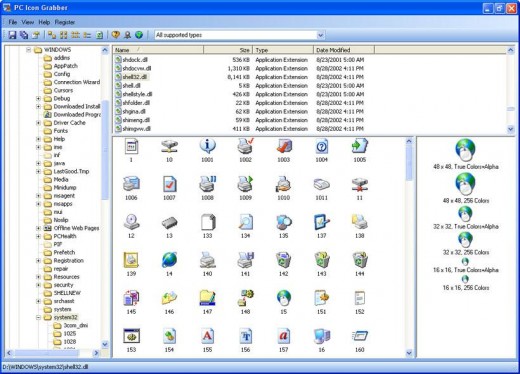The width and height of the screenshot is (520, 374).
Task: Click folder tree scroll up arrow
Action: pos(105,50)
